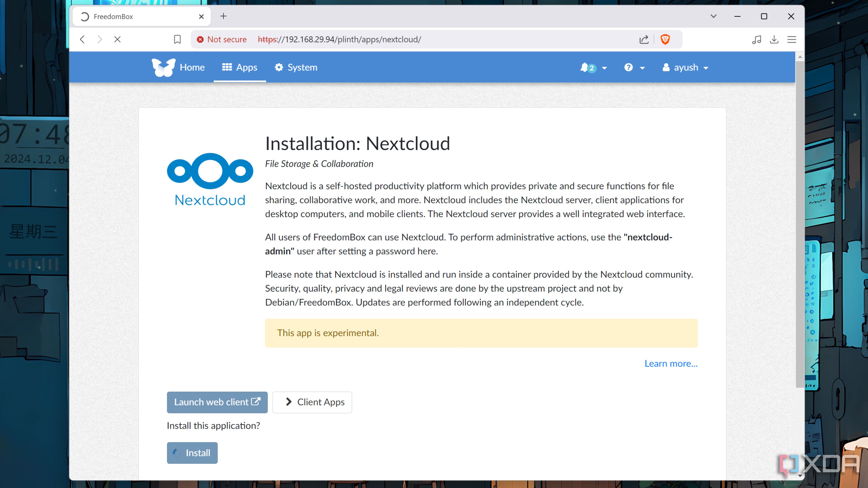
Task: Click the browser forward arrow
Action: tap(100, 39)
